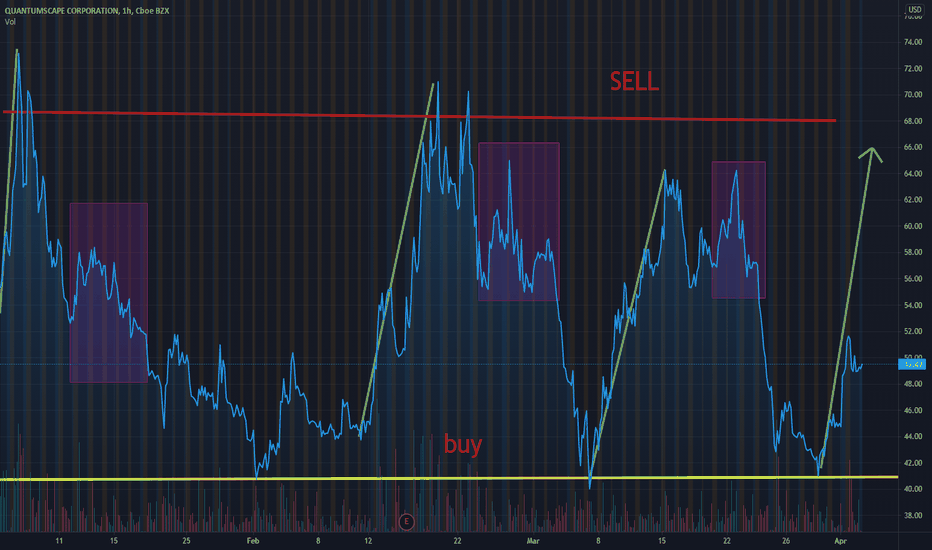
Task: Click the 11 date axis label
Action: 59,541
